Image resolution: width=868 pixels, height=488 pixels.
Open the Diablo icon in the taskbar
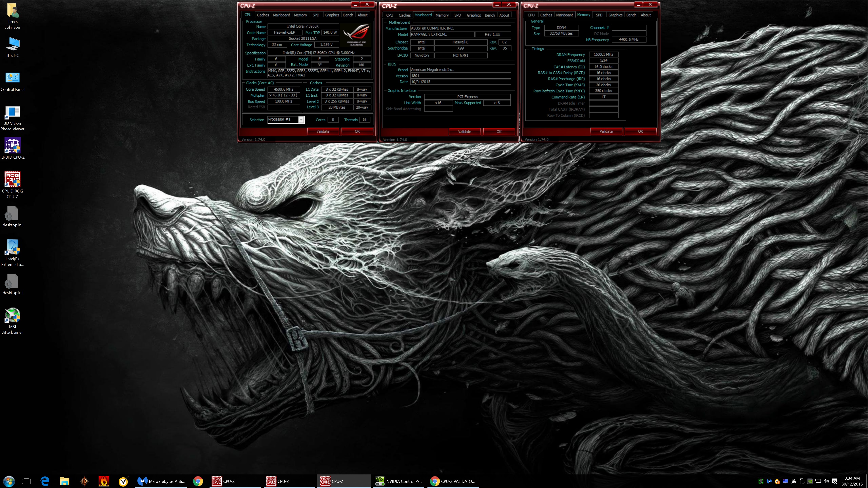(x=84, y=481)
